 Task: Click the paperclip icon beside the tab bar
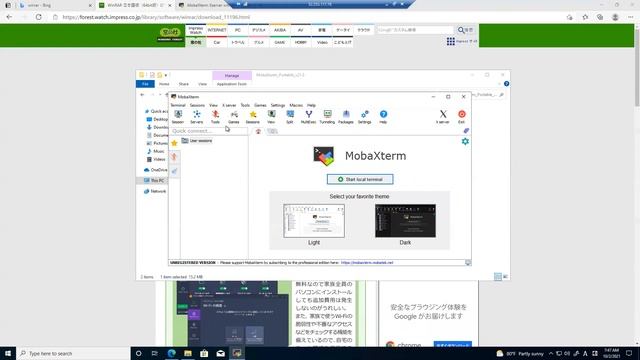pyautogui.click(x=466, y=131)
